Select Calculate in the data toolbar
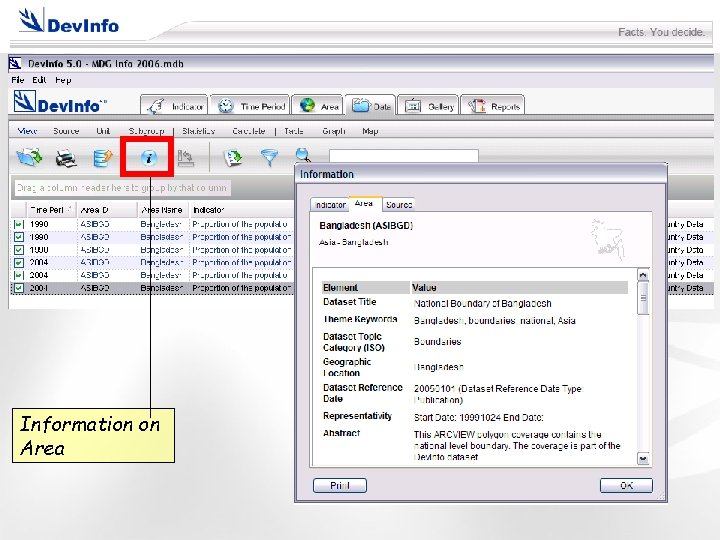 249,131
